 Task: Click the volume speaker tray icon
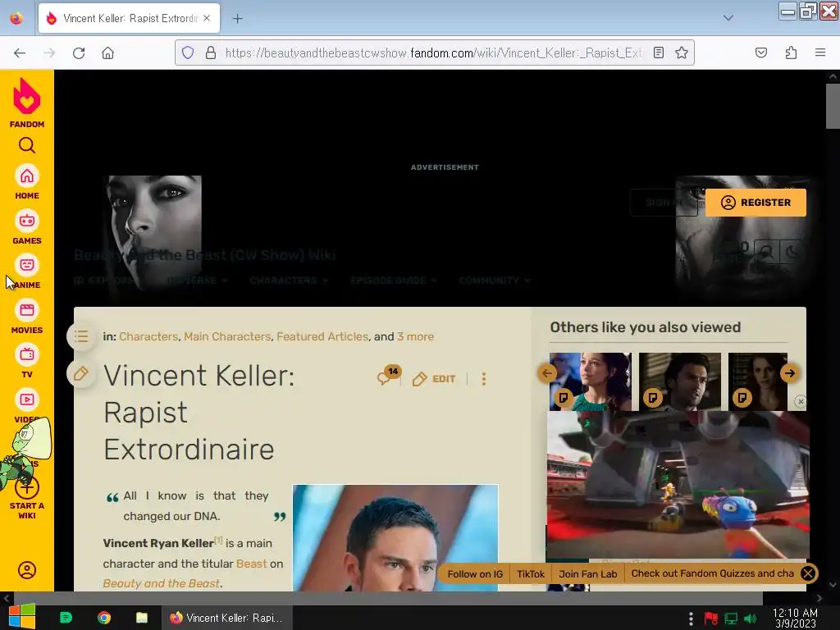click(750, 619)
